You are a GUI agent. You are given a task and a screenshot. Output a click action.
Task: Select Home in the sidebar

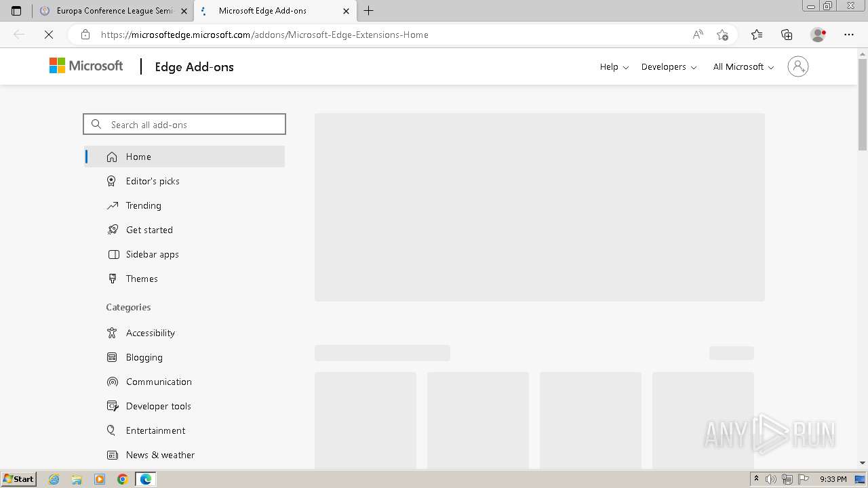pos(184,157)
